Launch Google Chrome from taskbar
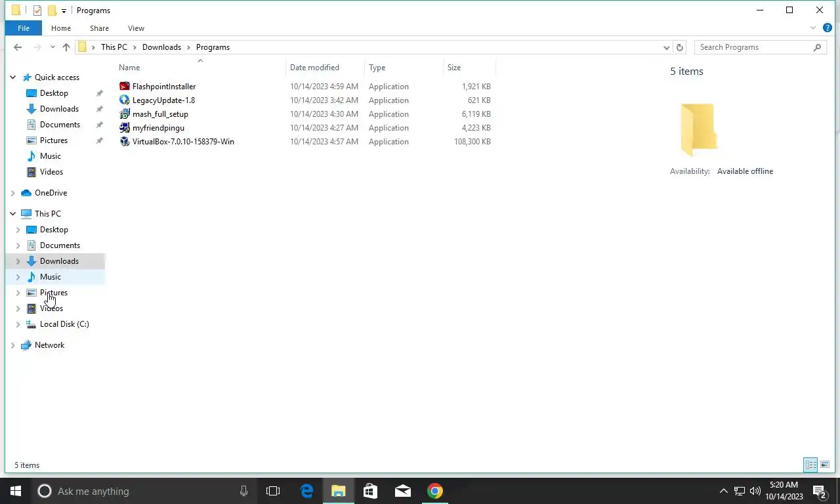 pyautogui.click(x=435, y=491)
